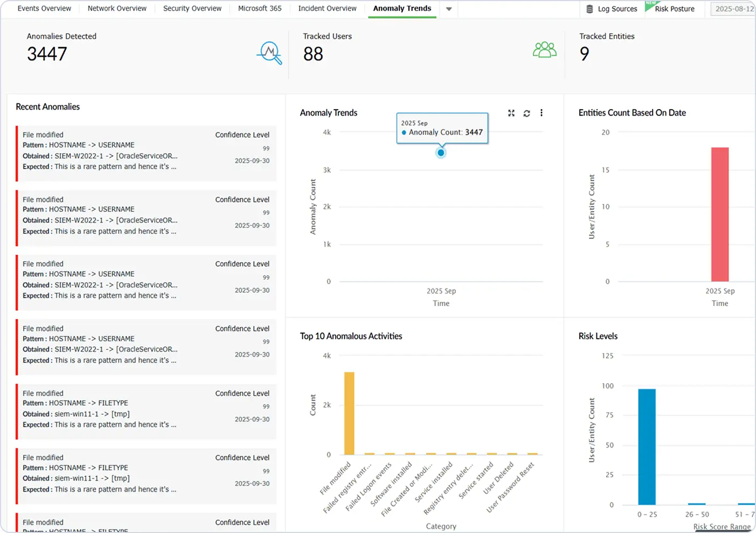The width and height of the screenshot is (756, 533).
Task: Click the Service installed axis label
Action: tap(434, 482)
